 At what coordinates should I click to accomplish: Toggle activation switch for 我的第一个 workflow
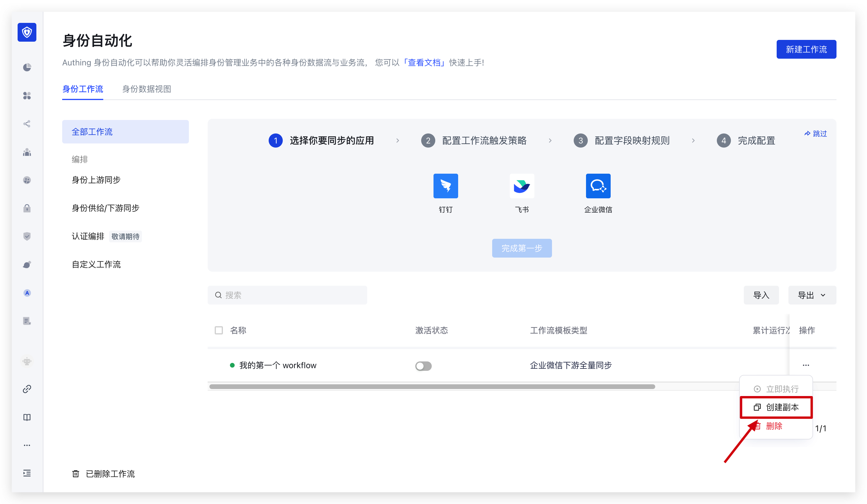pyautogui.click(x=423, y=366)
